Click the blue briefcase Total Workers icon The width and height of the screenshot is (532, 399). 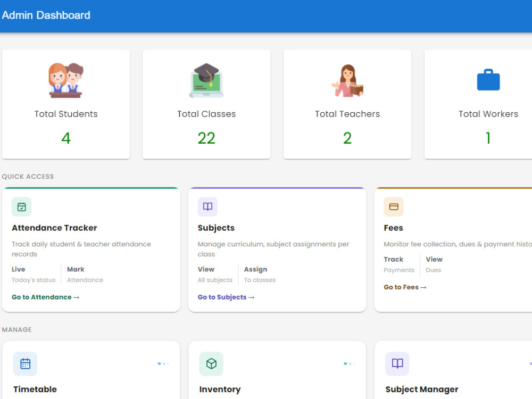tap(488, 80)
